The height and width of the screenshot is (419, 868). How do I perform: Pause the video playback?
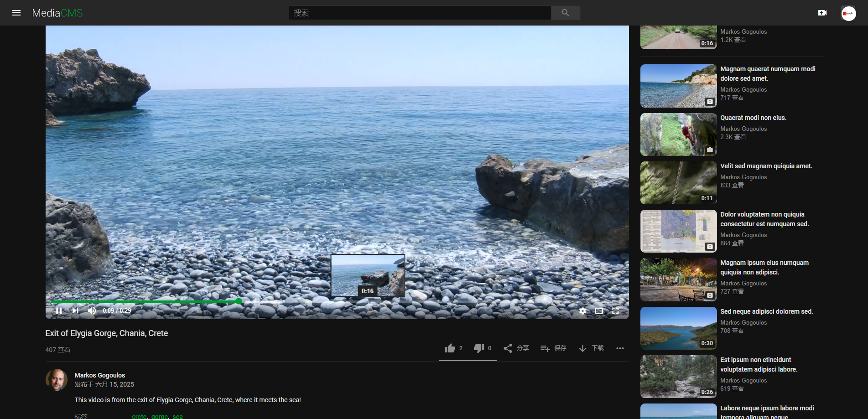point(59,310)
